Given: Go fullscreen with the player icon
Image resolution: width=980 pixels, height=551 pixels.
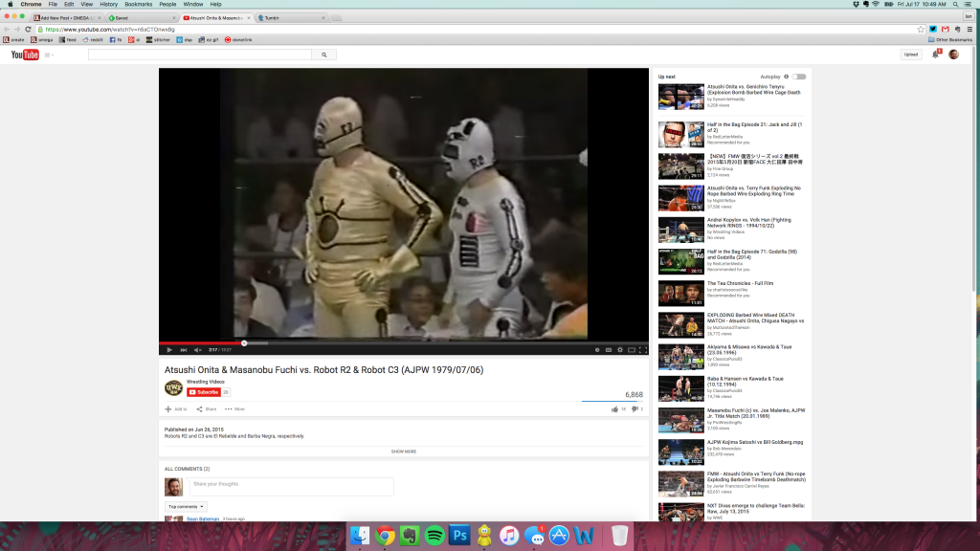Looking at the screenshot, I should (642, 350).
